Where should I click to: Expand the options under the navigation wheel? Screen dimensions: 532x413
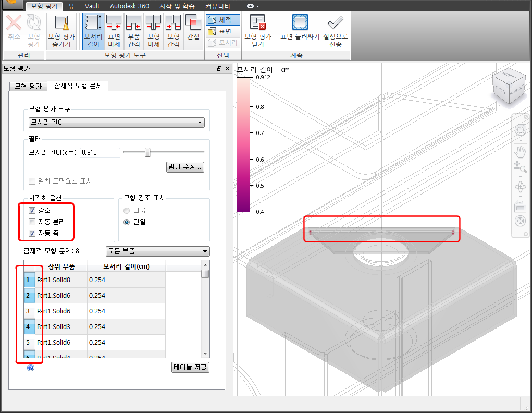coord(521,140)
